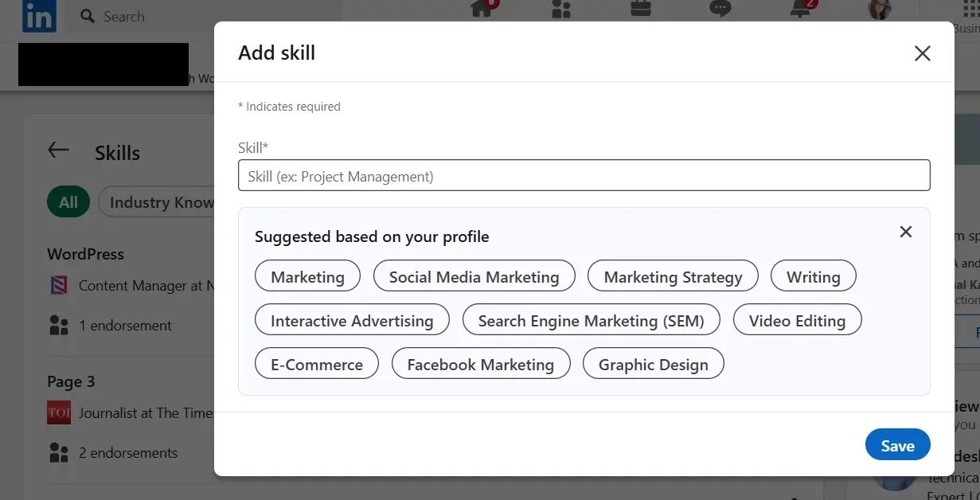This screenshot has height=500, width=980.
Task: Open the WordPress skill entry
Action: 85,253
